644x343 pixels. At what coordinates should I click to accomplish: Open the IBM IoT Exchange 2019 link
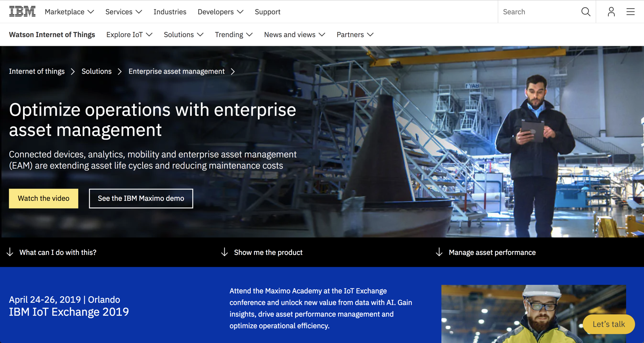pyautogui.click(x=69, y=312)
